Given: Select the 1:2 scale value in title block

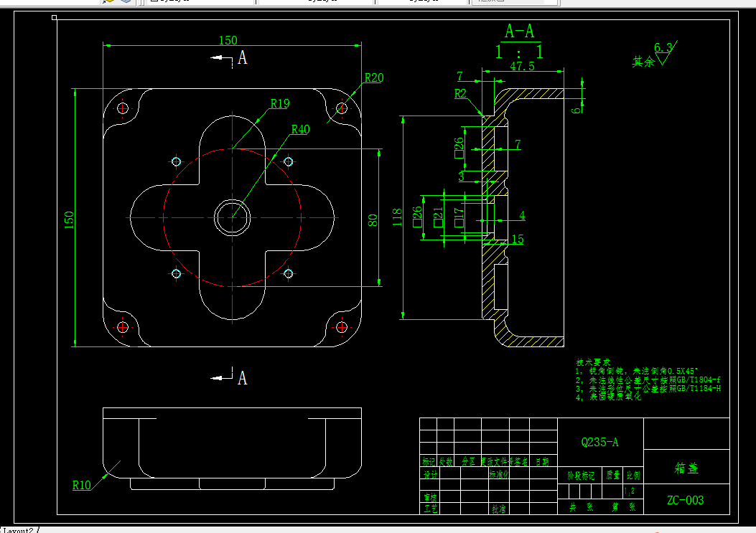Looking at the screenshot, I should [630, 491].
